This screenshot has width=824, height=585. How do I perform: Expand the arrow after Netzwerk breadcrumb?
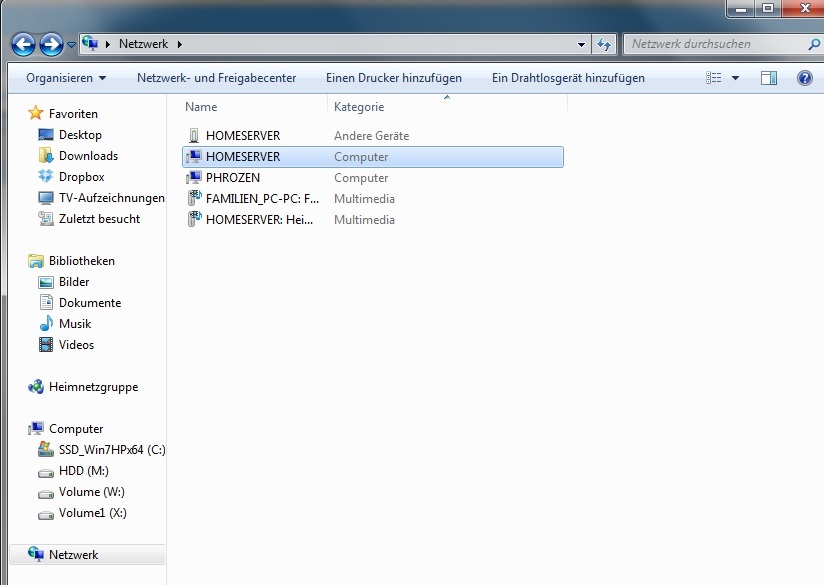point(180,44)
